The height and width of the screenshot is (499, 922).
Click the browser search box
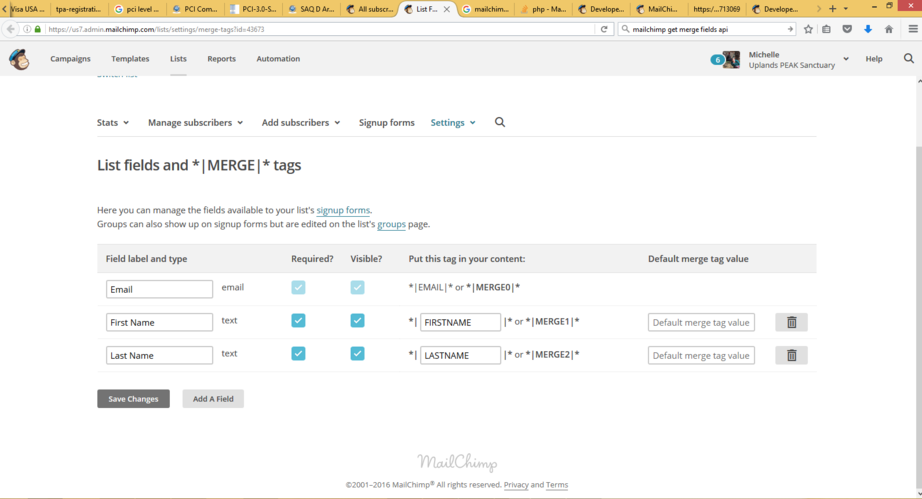pyautogui.click(x=706, y=29)
